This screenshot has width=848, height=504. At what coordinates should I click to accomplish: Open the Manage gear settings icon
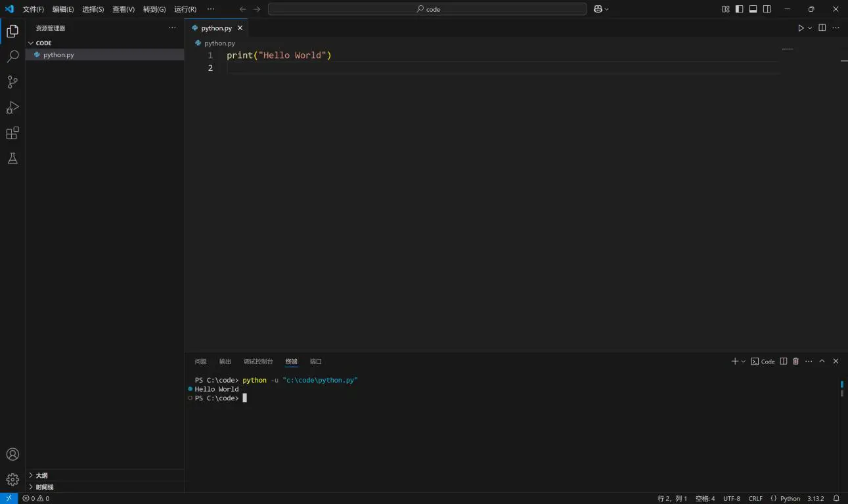pyautogui.click(x=12, y=480)
